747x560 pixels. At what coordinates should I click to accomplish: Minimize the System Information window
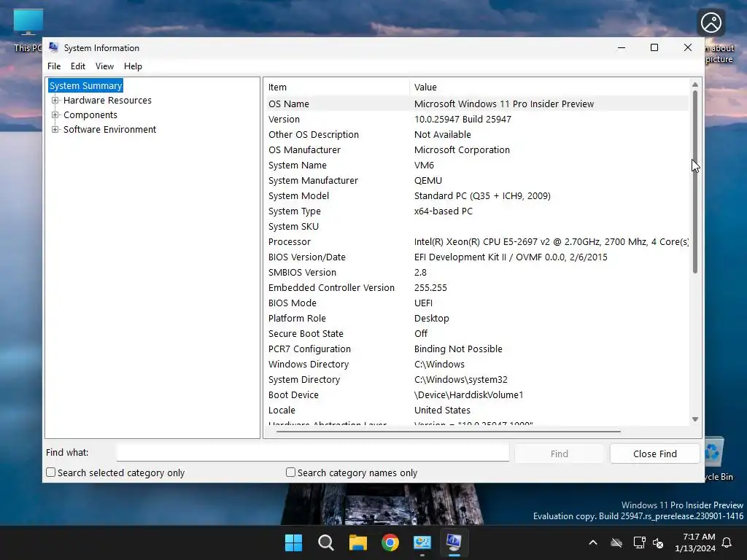[622, 47]
